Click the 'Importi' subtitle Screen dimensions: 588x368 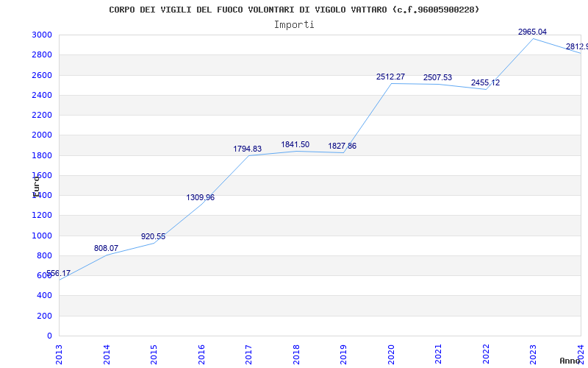pyautogui.click(x=294, y=25)
